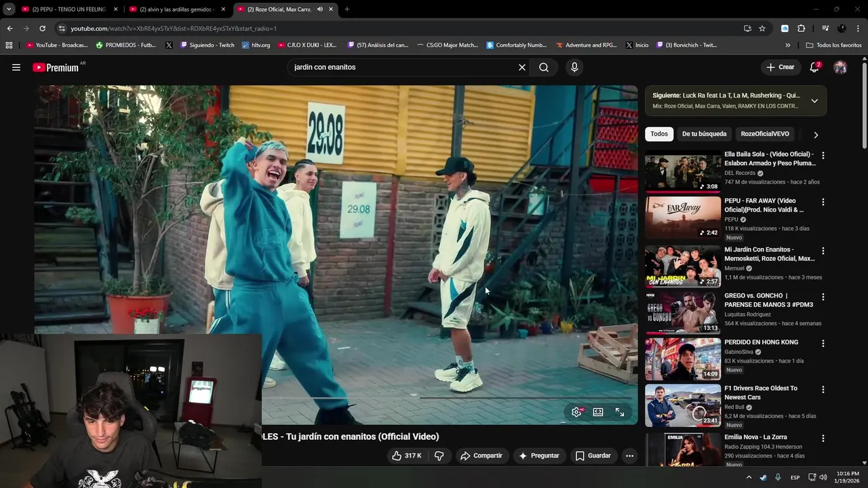Mute the Roze Oficial tab audio
The width and height of the screenshot is (868, 488).
point(319,9)
